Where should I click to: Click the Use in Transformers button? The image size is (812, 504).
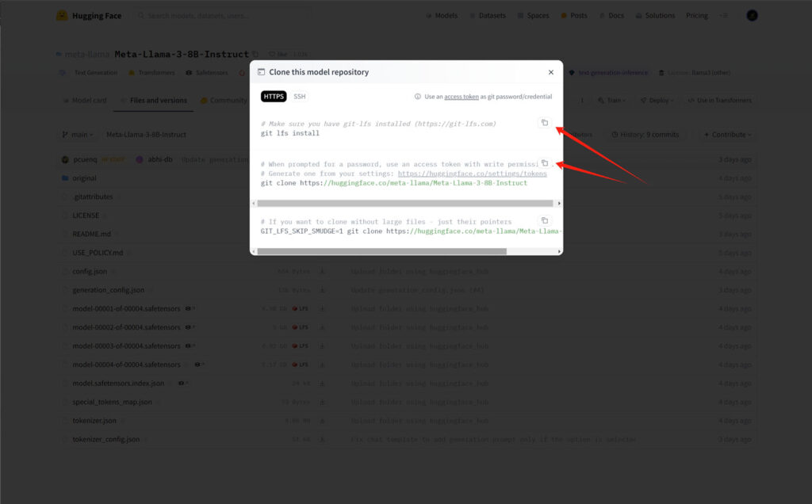719,101
